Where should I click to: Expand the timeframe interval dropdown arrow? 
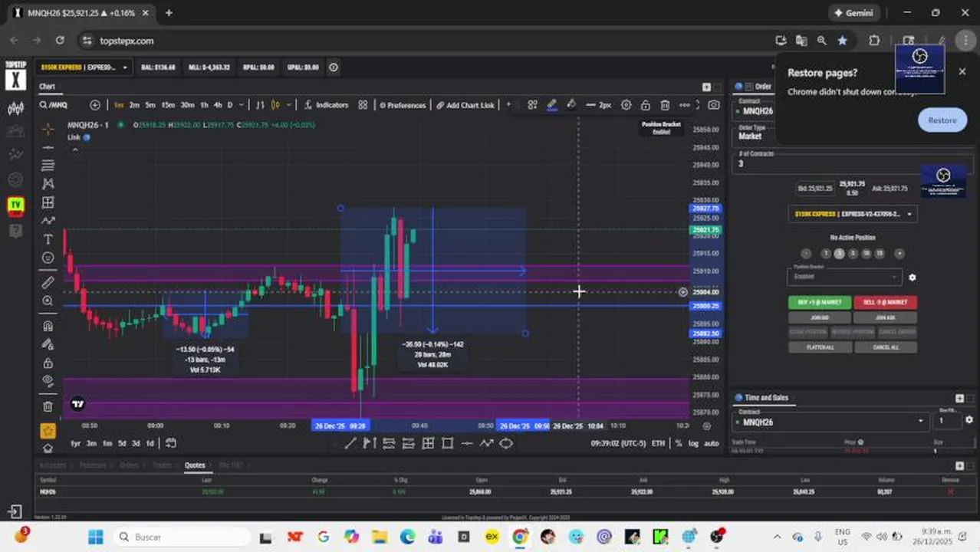242,105
